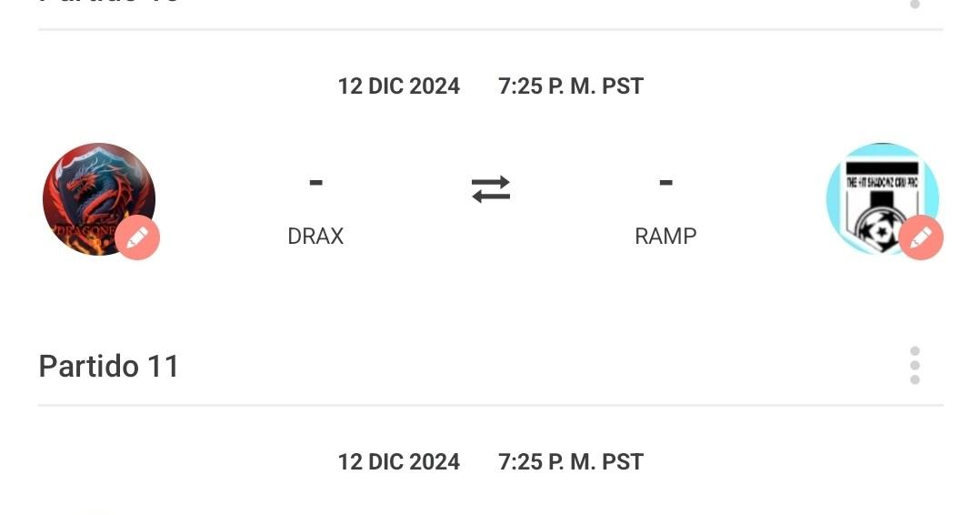
Task: Tap the Partido 11 time 7:25 P. M. PST
Action: point(571,462)
